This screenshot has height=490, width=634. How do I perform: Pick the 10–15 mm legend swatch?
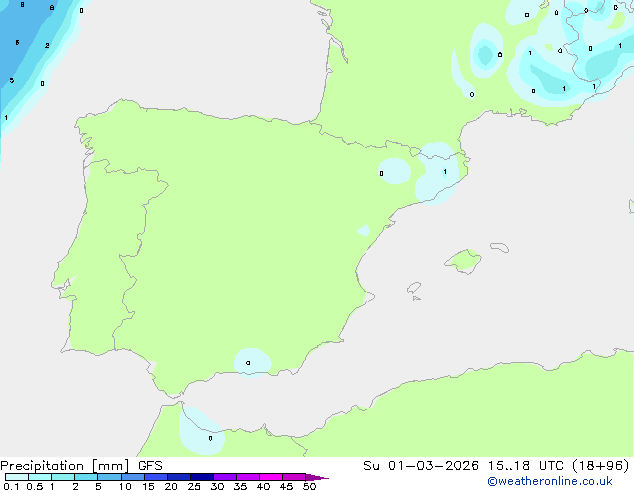(x=133, y=477)
